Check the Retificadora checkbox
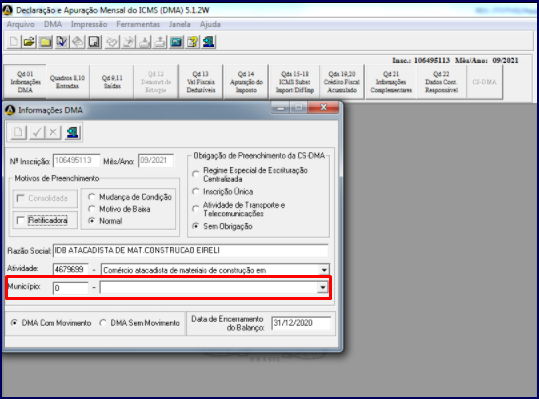The height and width of the screenshot is (399, 539). 21,220
